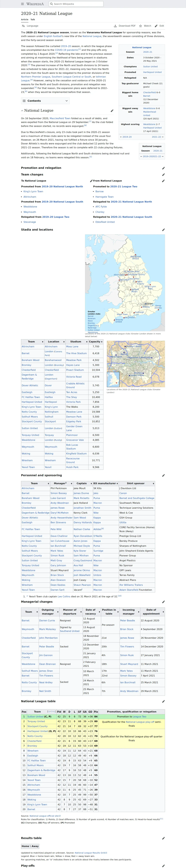The height and width of the screenshot is (868, 186).
Task: Edit the Promotion and relegation section
Action: click(x=163, y=168)
